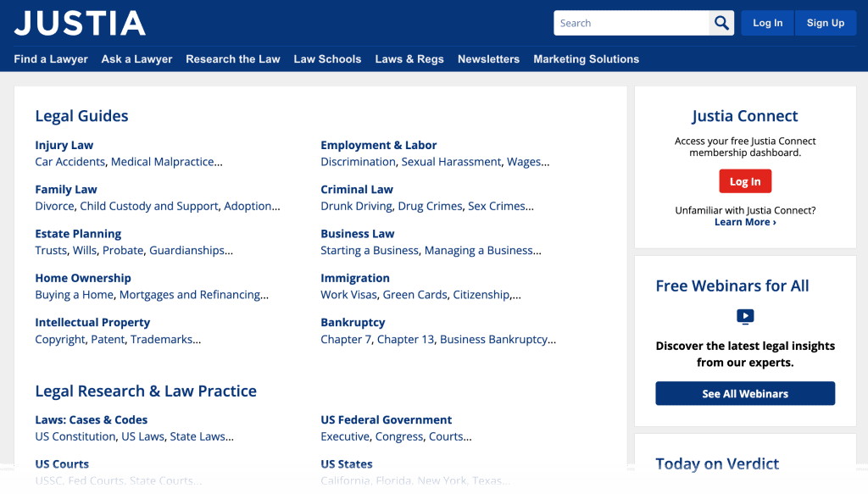This screenshot has width=868, height=494.
Task: Open the Sexual Harassment link
Action: tap(451, 162)
